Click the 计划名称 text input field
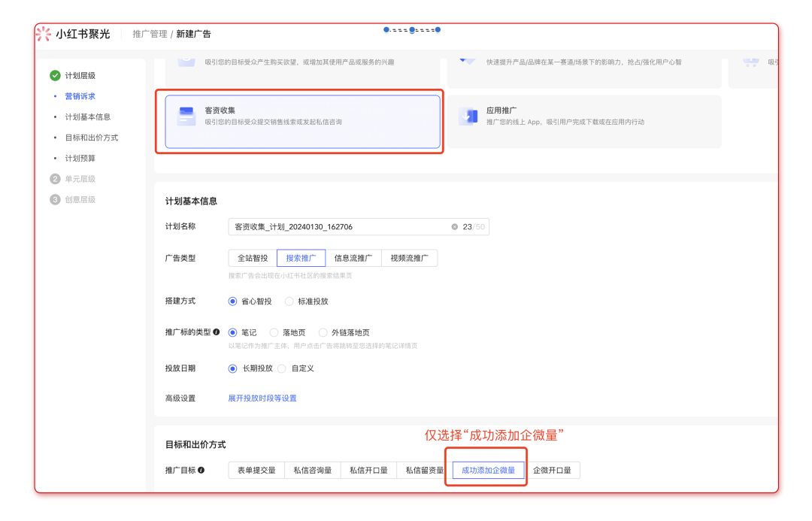This screenshot has height=521, width=812. click(338, 226)
